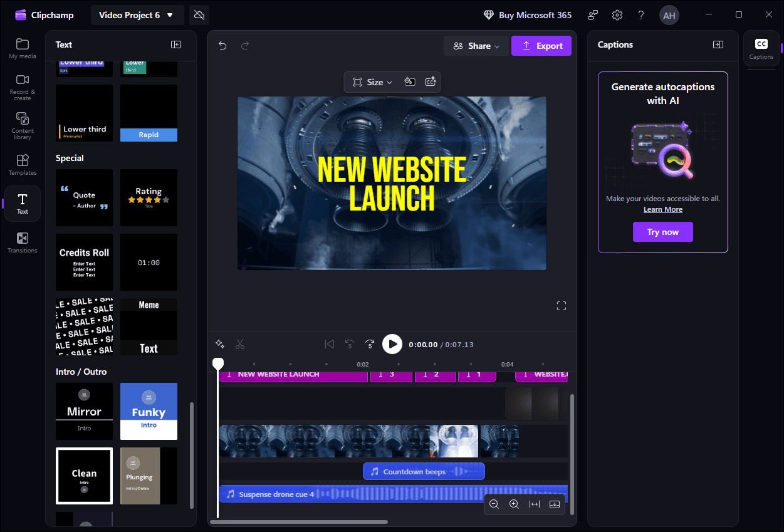
Task: Select the Text sidebar tab
Action: click(x=23, y=204)
